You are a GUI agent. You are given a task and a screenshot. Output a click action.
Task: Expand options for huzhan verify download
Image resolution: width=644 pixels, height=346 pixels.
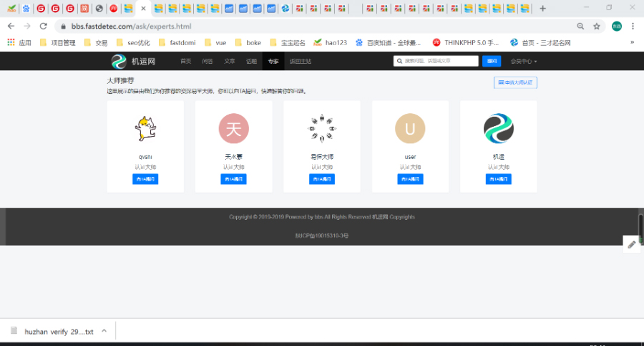coord(104,331)
